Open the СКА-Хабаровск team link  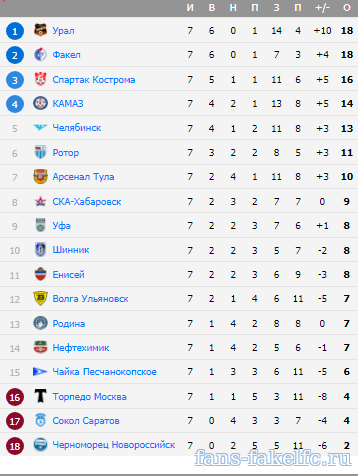pos(87,202)
